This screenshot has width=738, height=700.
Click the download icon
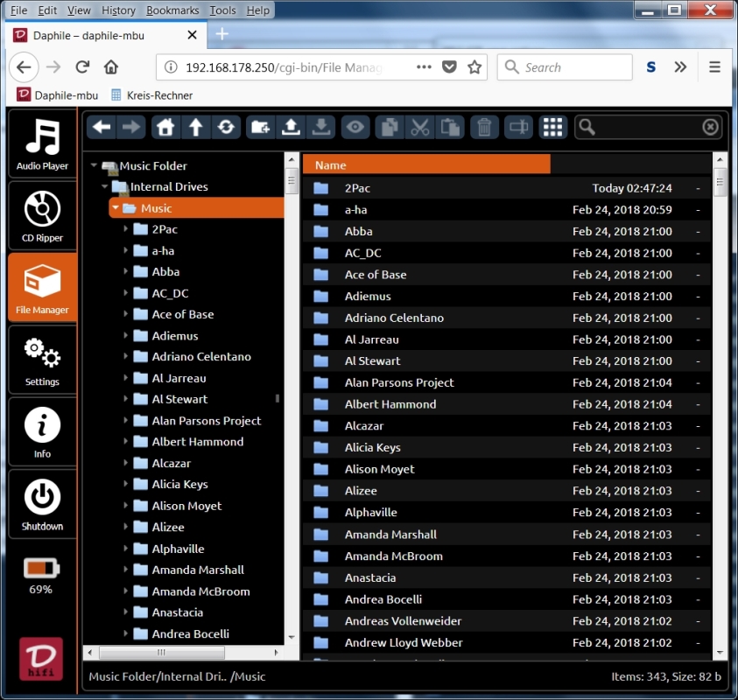[321, 127]
